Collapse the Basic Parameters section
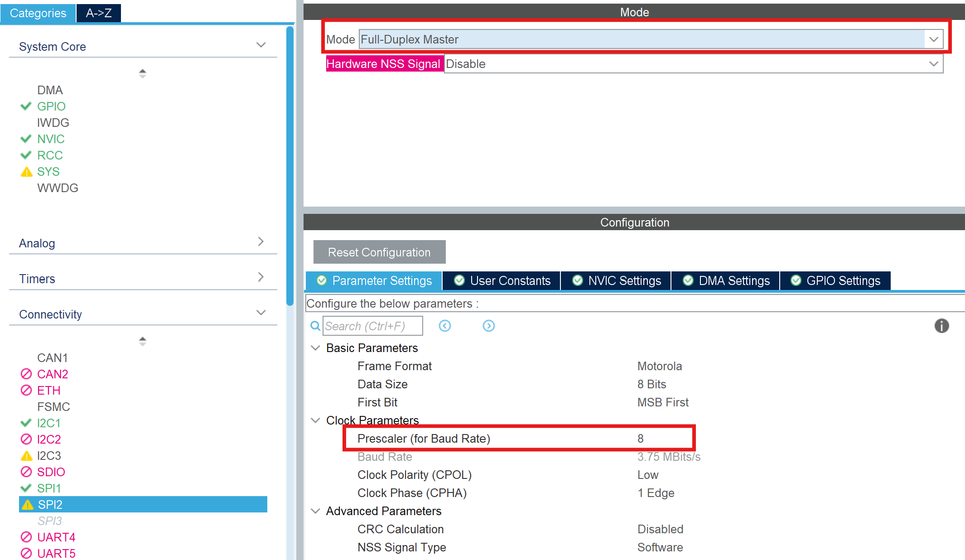The height and width of the screenshot is (560, 965). click(x=315, y=348)
